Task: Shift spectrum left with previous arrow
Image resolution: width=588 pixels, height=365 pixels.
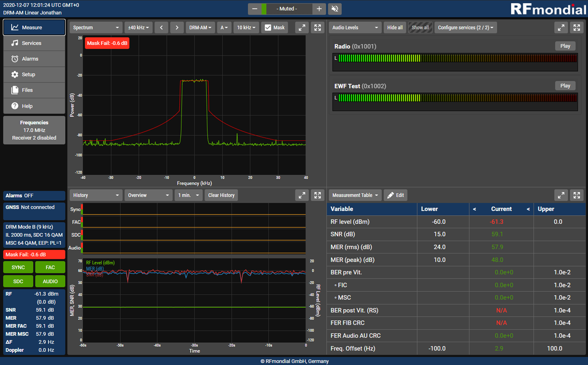Action: [x=161, y=28]
